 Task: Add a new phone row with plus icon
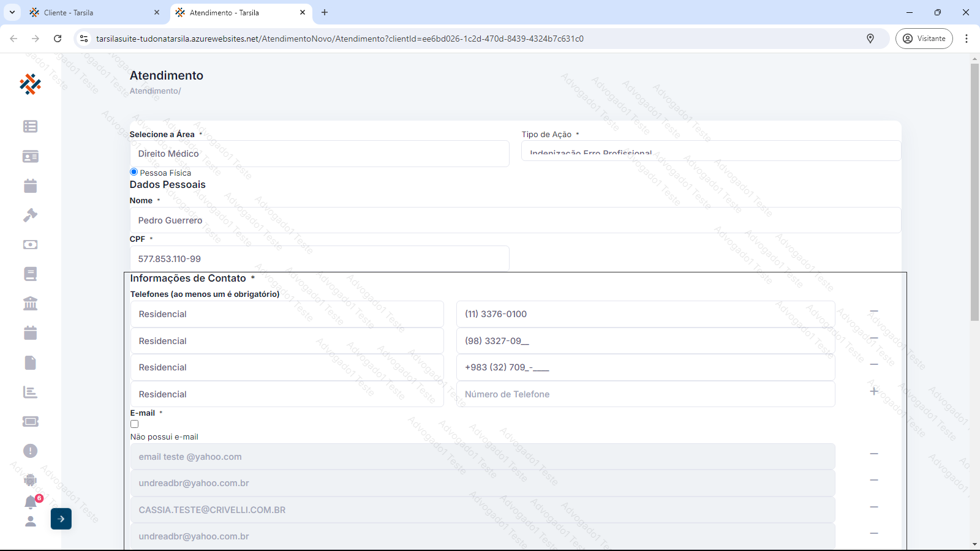point(874,391)
